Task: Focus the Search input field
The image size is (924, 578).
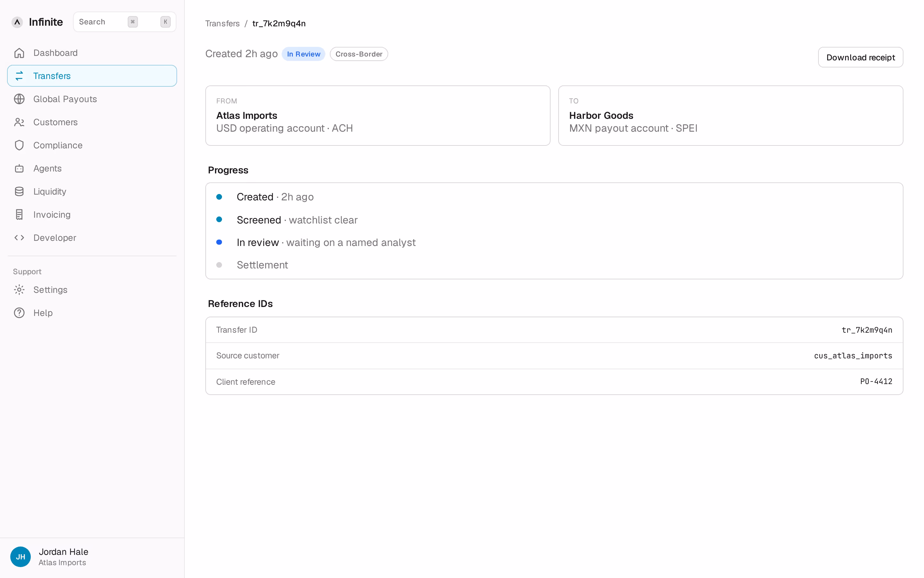Action: click(124, 22)
